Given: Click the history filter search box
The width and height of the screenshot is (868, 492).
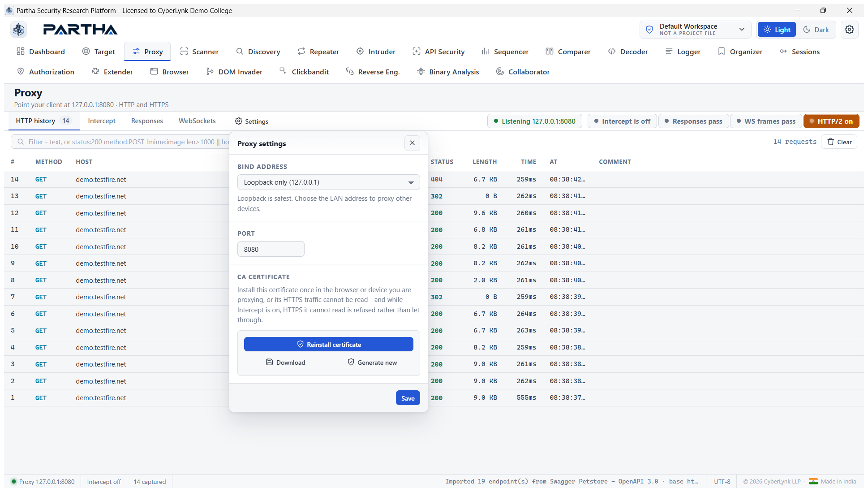Looking at the screenshot, I should tap(120, 142).
